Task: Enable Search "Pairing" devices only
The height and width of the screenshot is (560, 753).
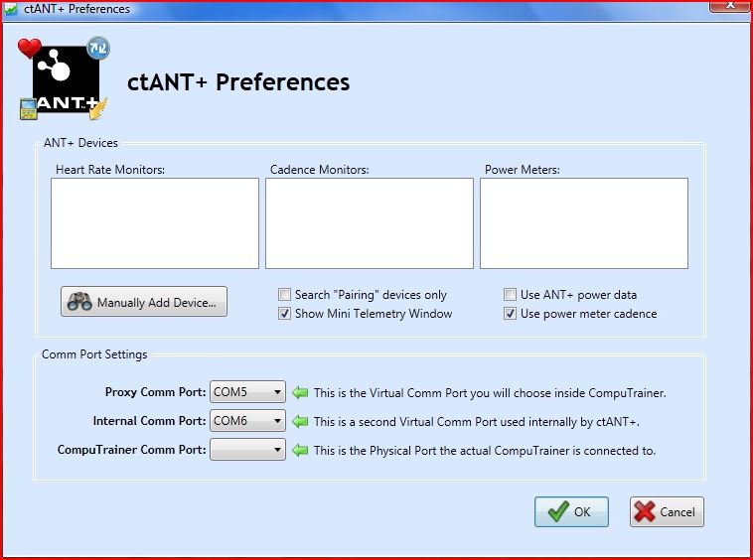Action: click(284, 294)
